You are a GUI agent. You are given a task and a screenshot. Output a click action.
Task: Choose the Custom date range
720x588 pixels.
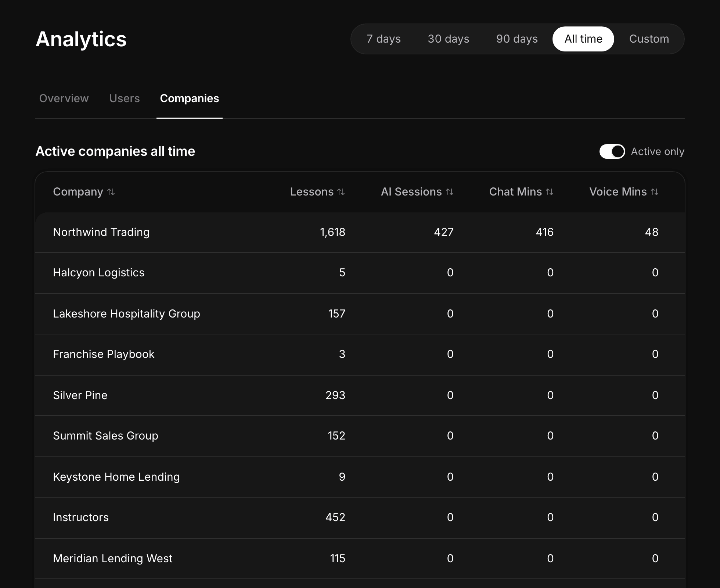point(649,39)
